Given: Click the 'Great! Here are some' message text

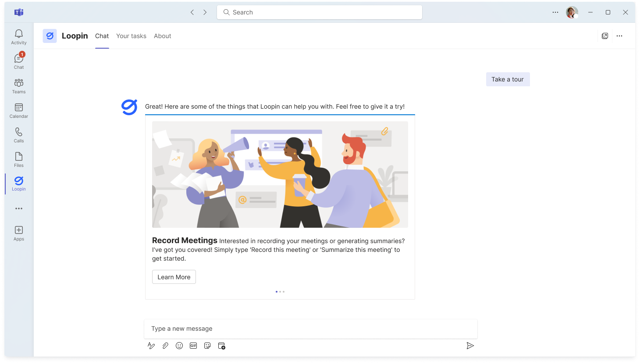Looking at the screenshot, I should [x=275, y=106].
